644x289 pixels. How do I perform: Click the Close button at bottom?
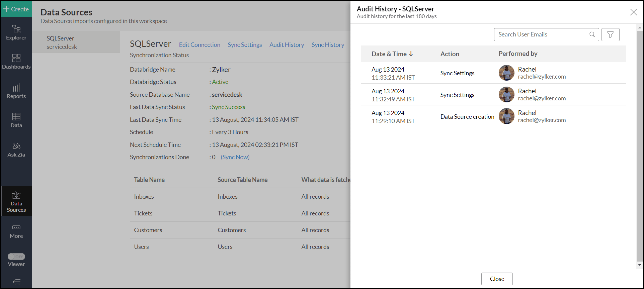pos(497,279)
